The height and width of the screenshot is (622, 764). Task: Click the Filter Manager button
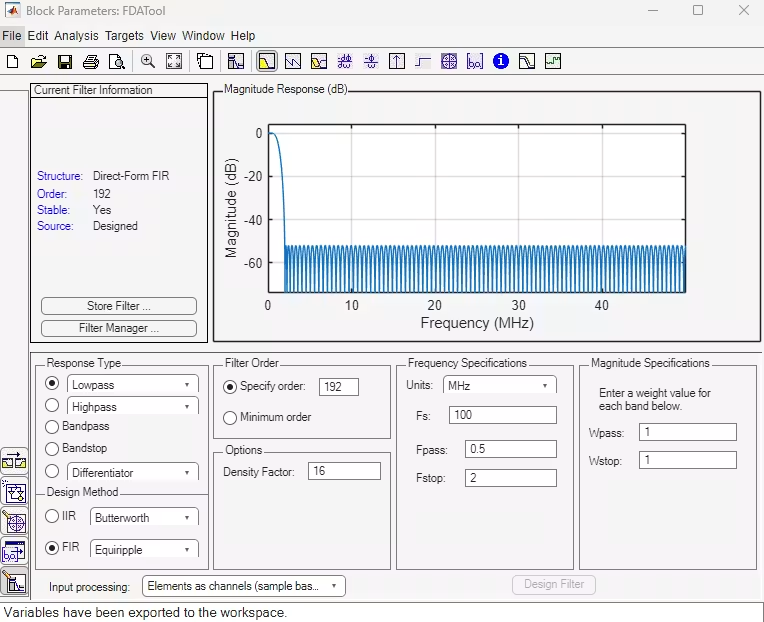[x=119, y=328]
